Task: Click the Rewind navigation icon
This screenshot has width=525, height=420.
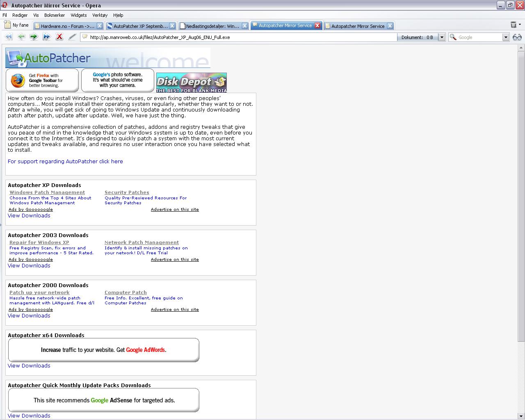Action: 9,37
